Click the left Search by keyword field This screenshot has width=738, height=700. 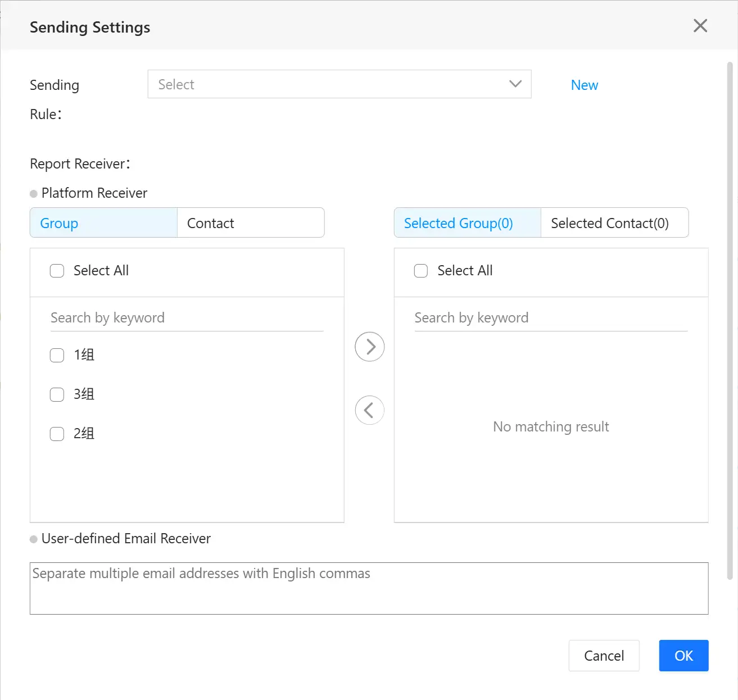click(187, 318)
